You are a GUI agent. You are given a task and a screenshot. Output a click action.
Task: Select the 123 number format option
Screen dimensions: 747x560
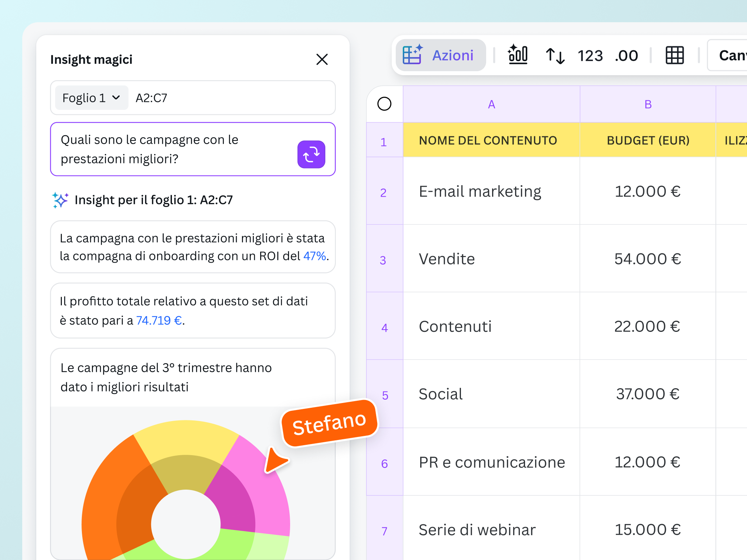point(590,56)
